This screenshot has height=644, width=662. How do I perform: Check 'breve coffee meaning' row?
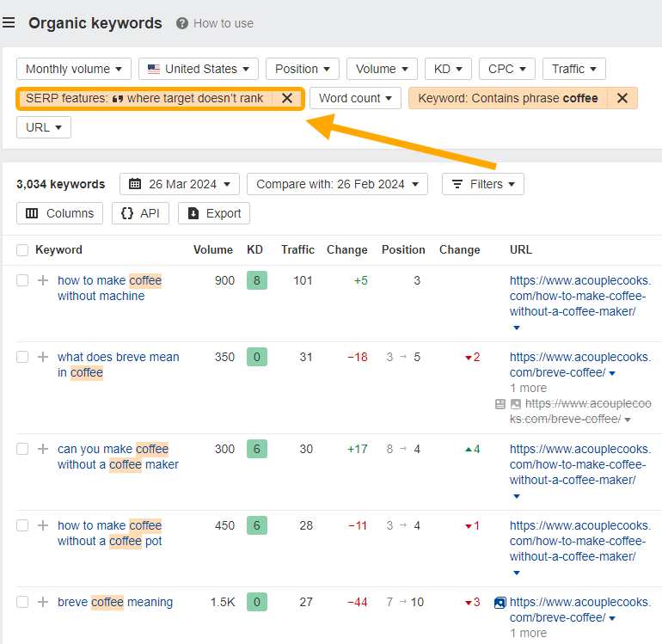click(x=22, y=602)
